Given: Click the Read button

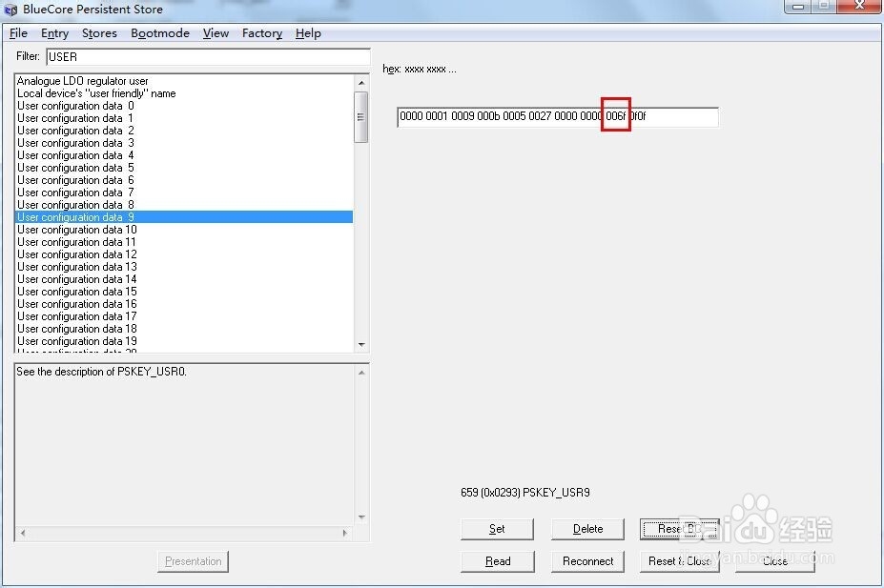Looking at the screenshot, I should pos(497,561).
